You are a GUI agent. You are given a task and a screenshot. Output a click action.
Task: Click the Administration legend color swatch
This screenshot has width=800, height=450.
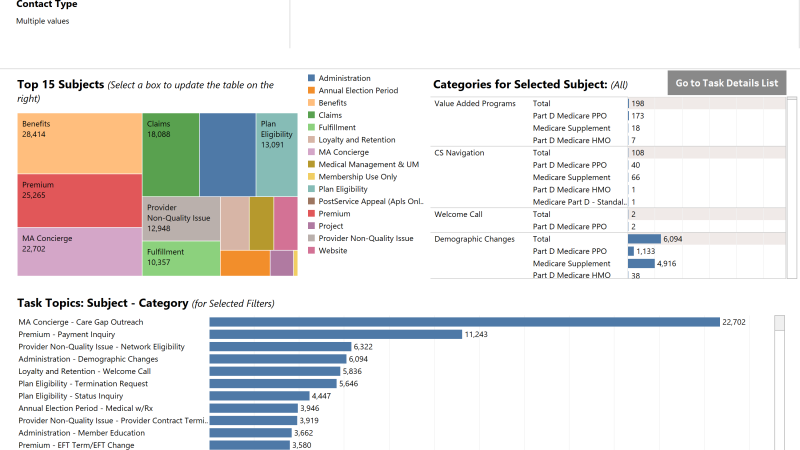pos(311,78)
